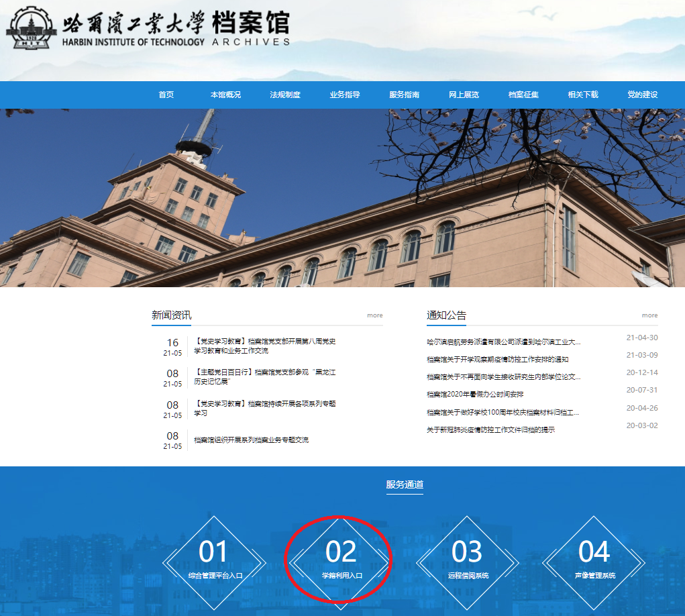Select 服务指南 in the navigation bar
This screenshot has height=616, width=685.
pos(404,95)
